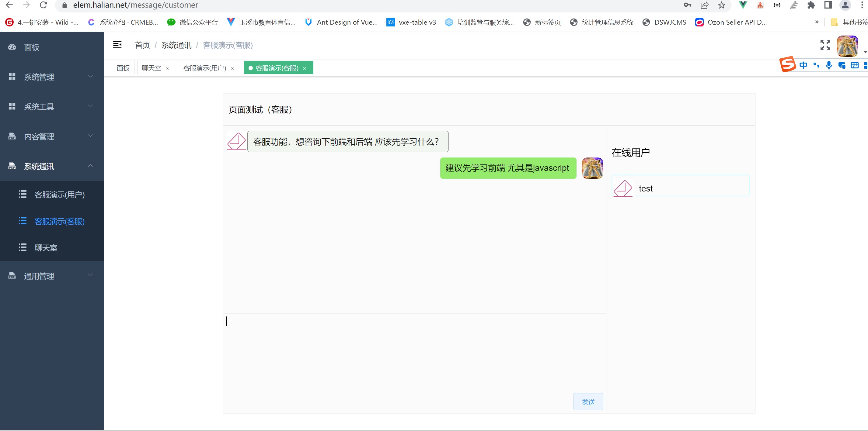Collapse the sidebar with the hamburger icon
868x431 pixels.
(x=117, y=45)
